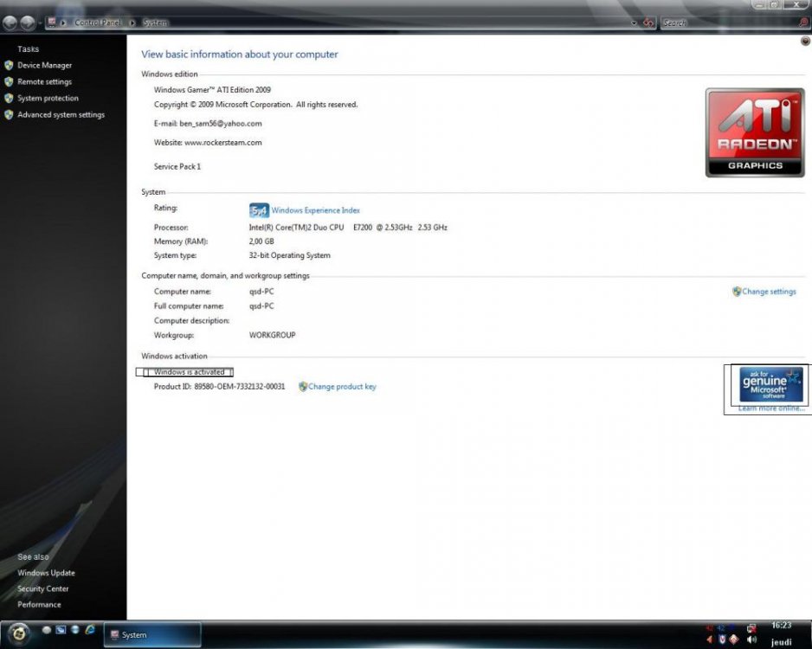Click the Windows Start orb
The image size is (812, 649).
pyautogui.click(x=17, y=633)
